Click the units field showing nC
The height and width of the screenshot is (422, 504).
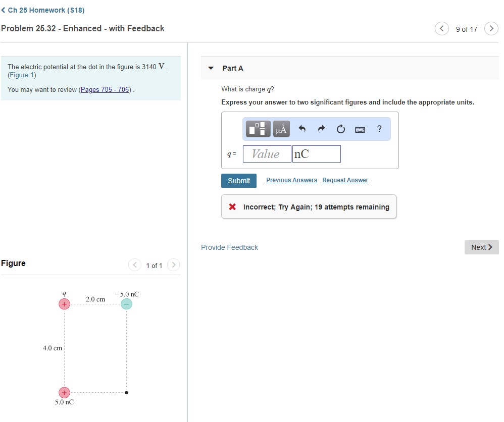[x=317, y=154]
